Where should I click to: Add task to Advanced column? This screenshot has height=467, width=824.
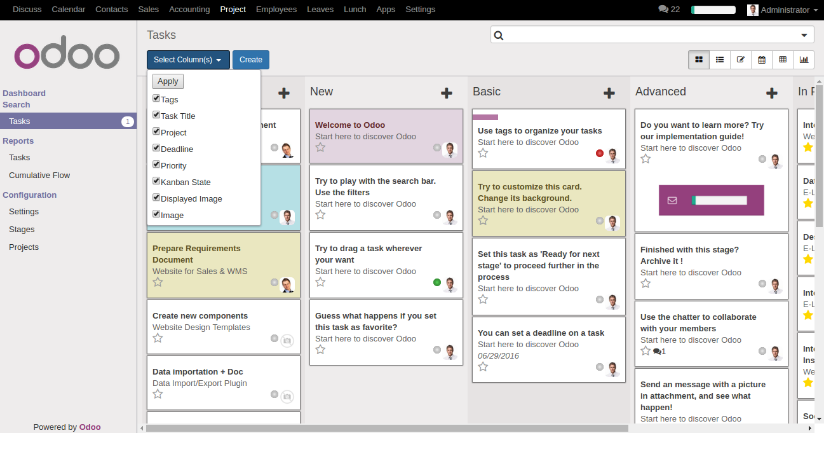771,94
